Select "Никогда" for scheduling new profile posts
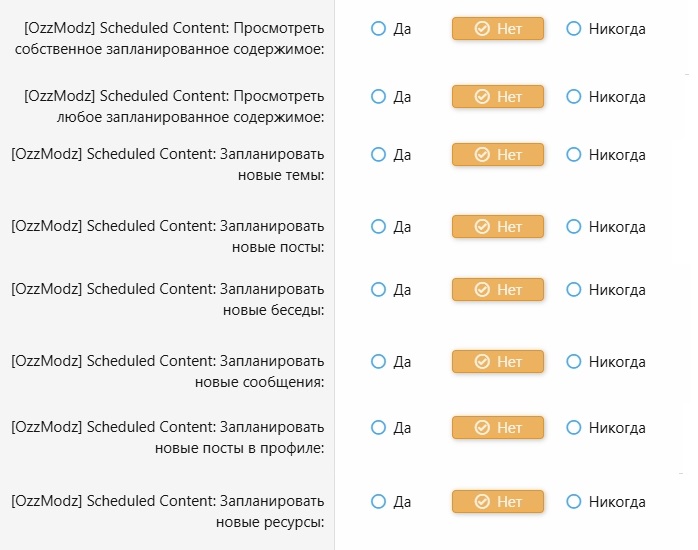Image resolution: width=698 pixels, height=550 pixels. tap(574, 428)
